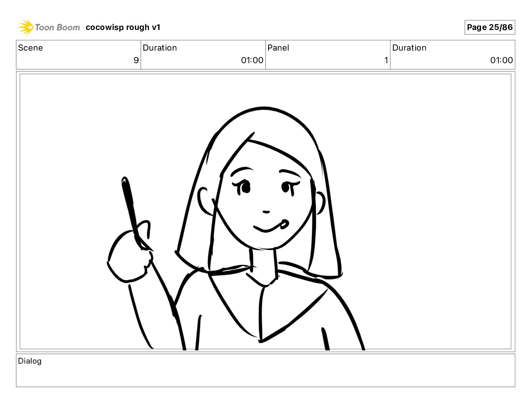Select the scene number 9
Viewport: 532px width, 411px height.
136,60
